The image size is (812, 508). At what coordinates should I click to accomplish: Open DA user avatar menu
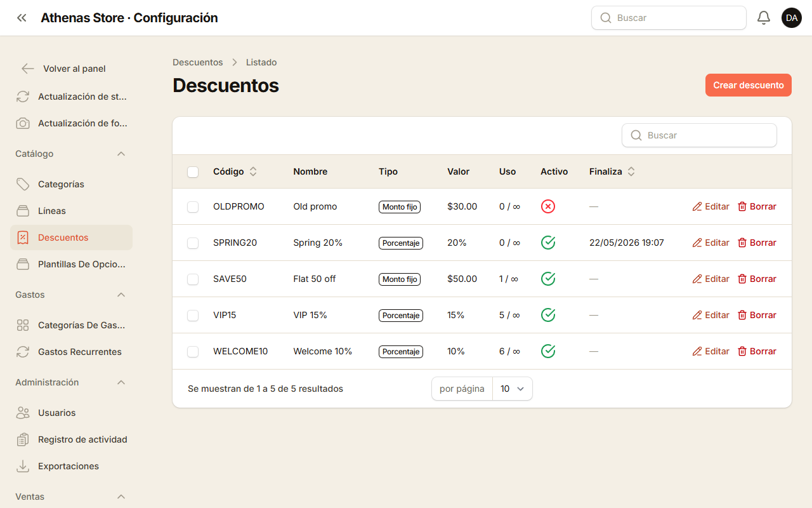click(792, 18)
